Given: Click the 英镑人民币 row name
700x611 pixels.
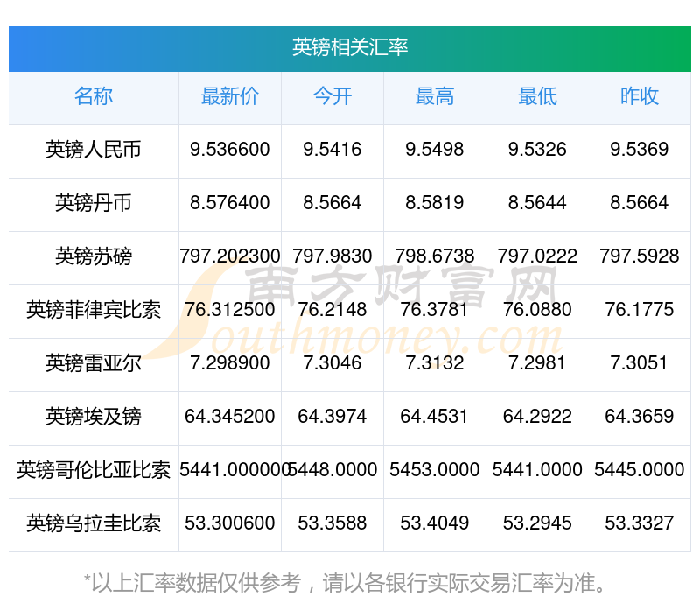Looking at the screenshot, I should pyautogui.click(x=94, y=150).
